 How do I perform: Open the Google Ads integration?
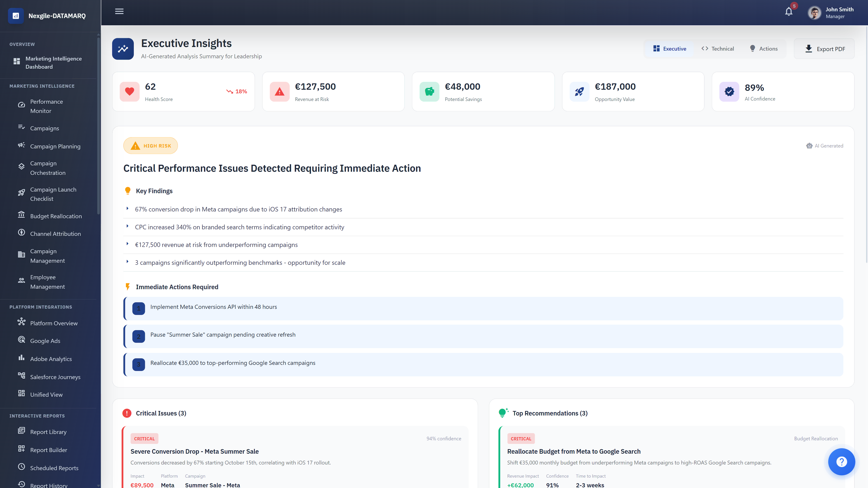click(45, 340)
